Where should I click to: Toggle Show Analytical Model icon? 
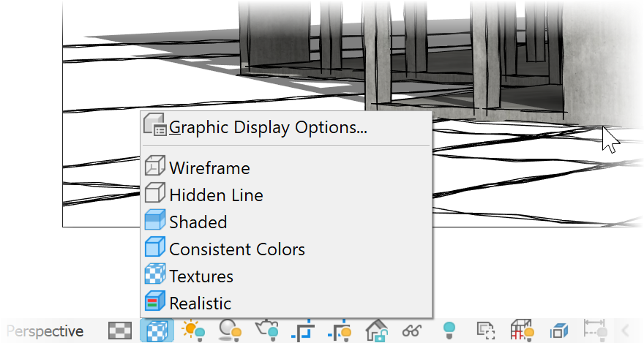[522, 331]
